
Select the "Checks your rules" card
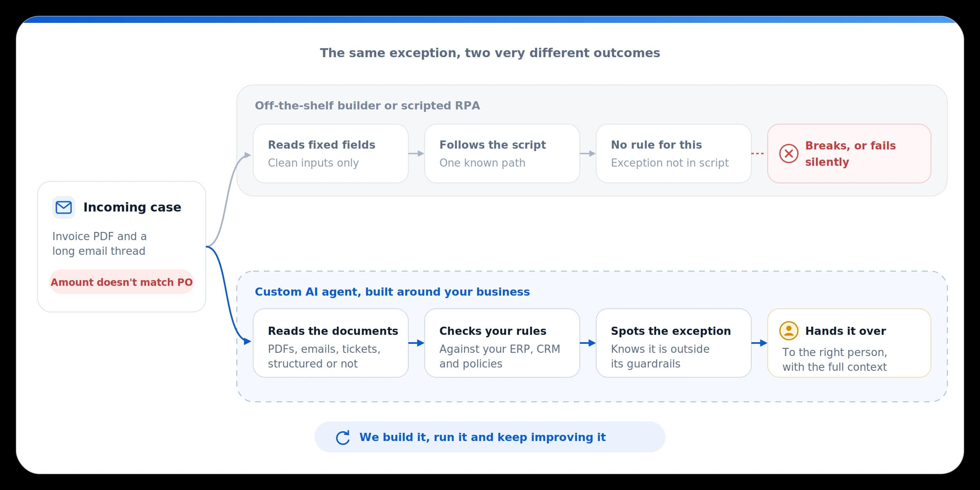coord(502,343)
